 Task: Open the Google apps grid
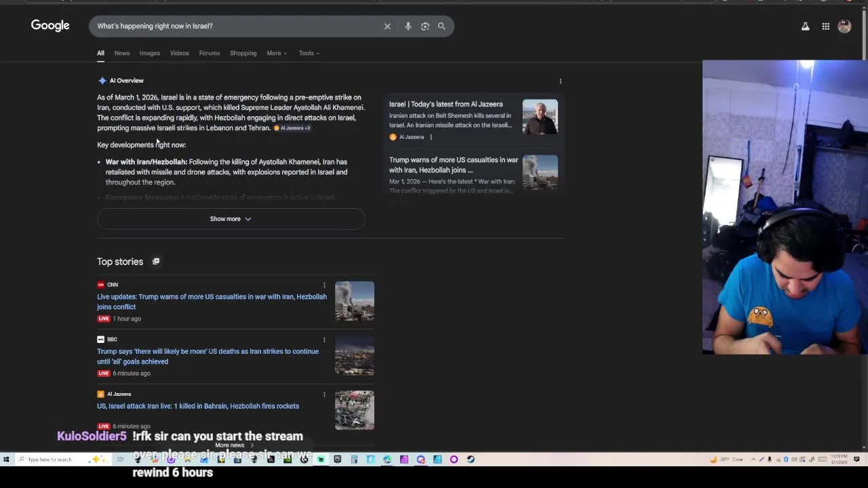[825, 26]
